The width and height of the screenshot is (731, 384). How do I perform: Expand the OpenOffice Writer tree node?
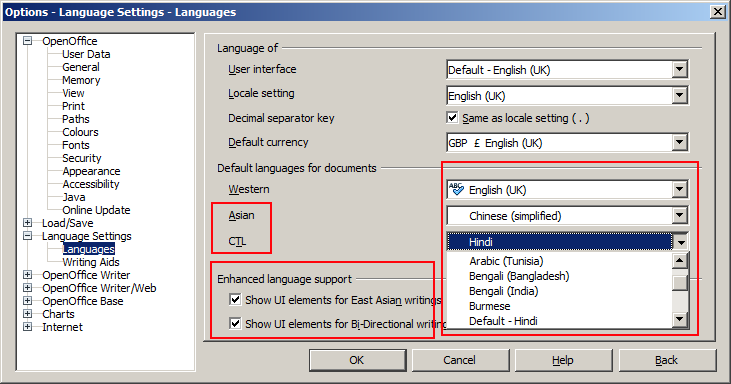click(x=28, y=275)
